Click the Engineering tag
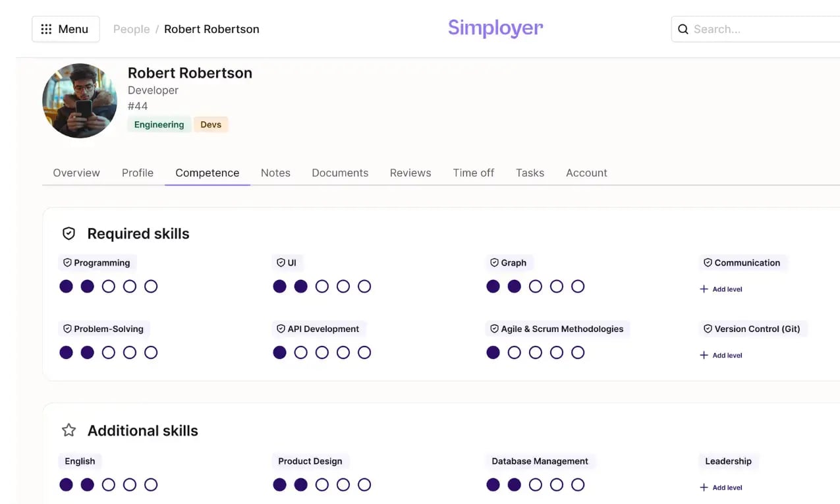 159,125
